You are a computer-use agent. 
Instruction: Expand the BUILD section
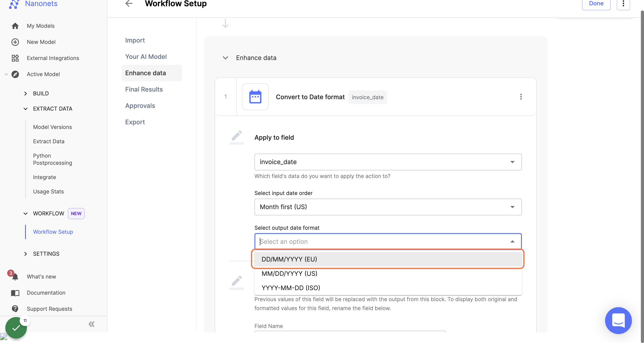(x=25, y=93)
